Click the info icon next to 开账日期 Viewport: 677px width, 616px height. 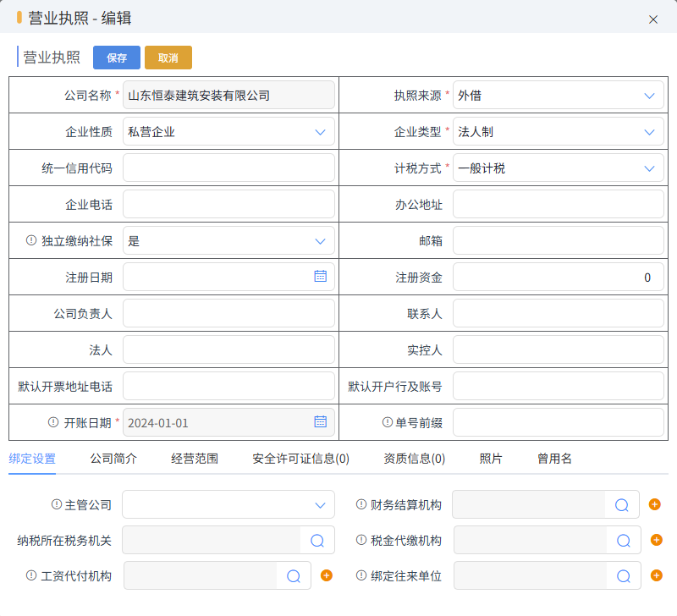click(x=53, y=422)
